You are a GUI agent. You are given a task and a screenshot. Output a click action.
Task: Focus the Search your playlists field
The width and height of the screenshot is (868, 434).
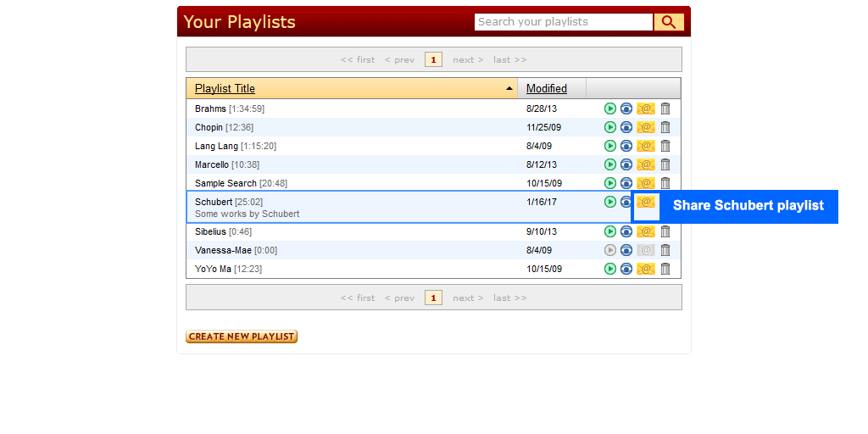(x=563, y=22)
